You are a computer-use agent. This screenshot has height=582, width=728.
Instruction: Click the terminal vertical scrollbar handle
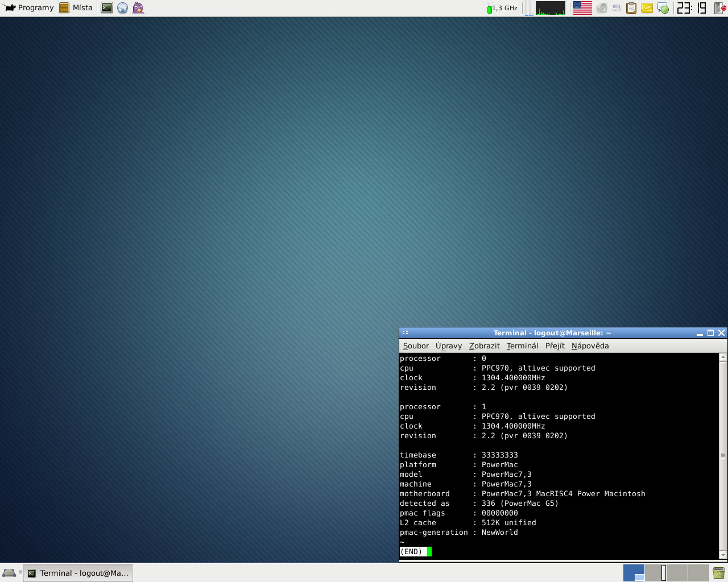723,455
